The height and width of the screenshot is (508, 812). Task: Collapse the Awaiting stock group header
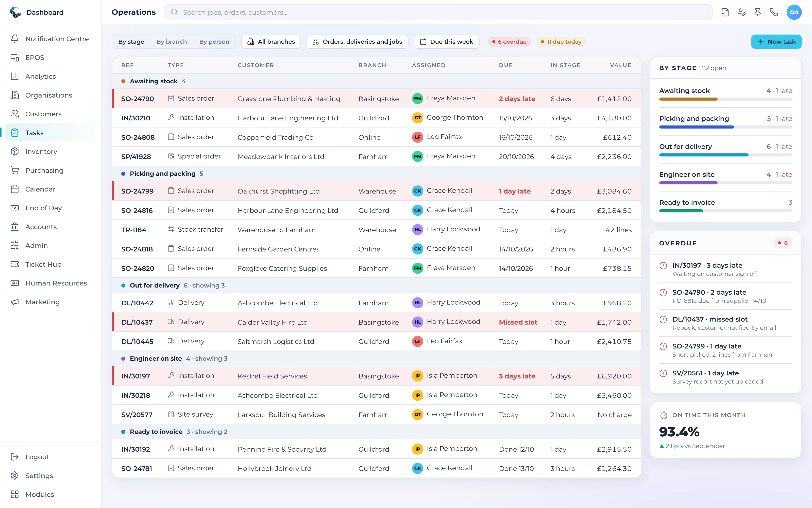[x=377, y=81]
